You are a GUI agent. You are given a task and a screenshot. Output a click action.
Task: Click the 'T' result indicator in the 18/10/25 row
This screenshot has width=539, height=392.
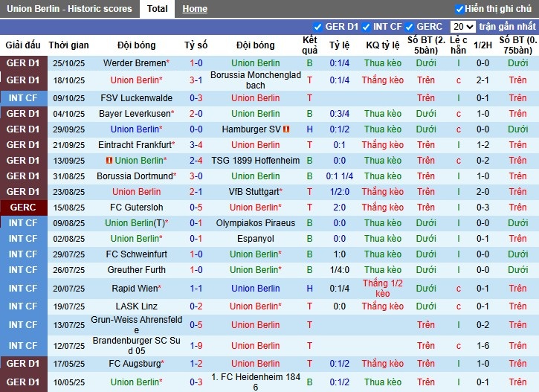pyautogui.click(x=310, y=80)
